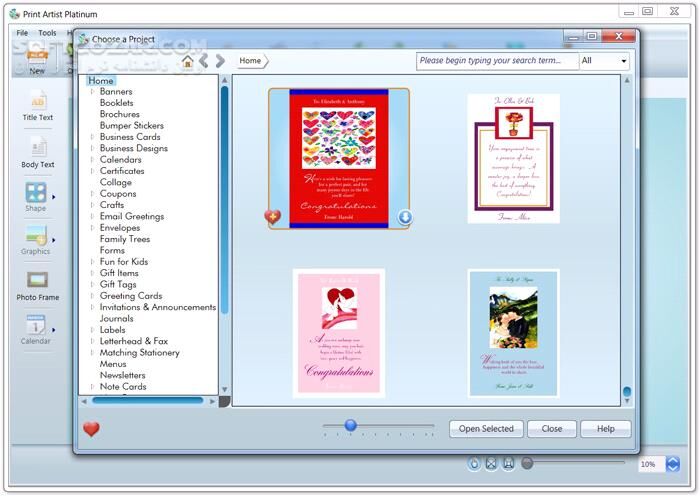Select Coupons in the tree
Image resolution: width=700 pixels, height=496 pixels.
[x=118, y=194]
